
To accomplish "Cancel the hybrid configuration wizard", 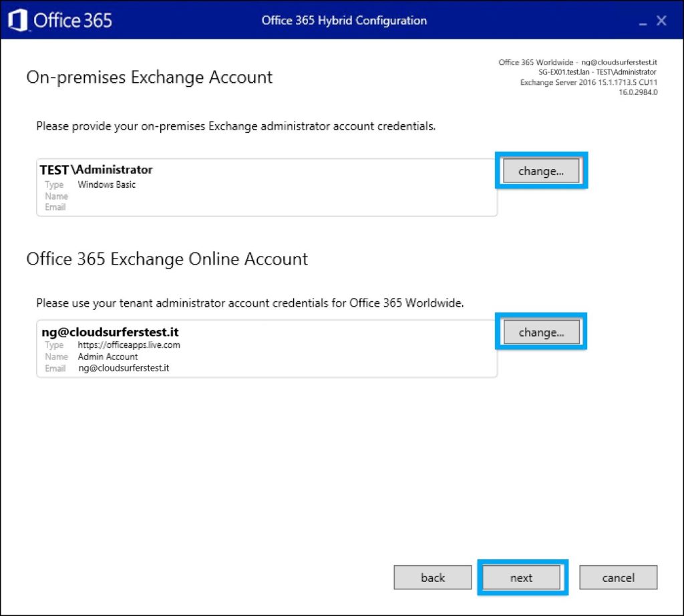I will tap(618, 578).
